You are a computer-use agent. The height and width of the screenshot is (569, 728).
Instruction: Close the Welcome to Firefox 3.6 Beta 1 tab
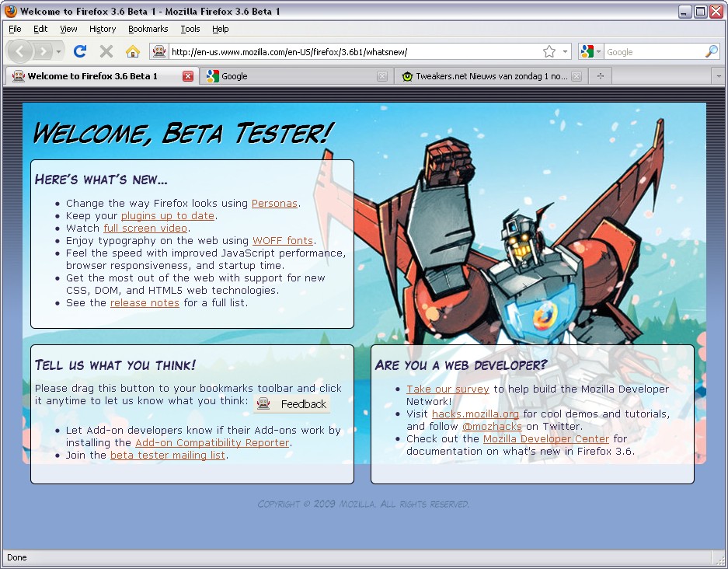(187, 76)
